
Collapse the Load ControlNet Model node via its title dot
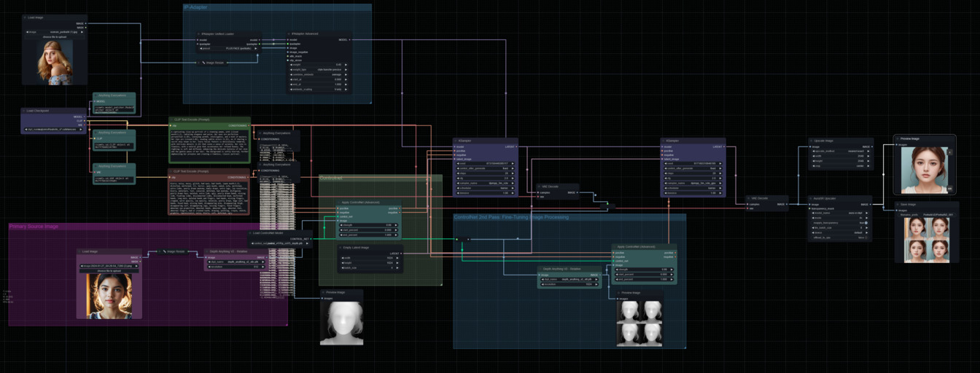pos(250,233)
